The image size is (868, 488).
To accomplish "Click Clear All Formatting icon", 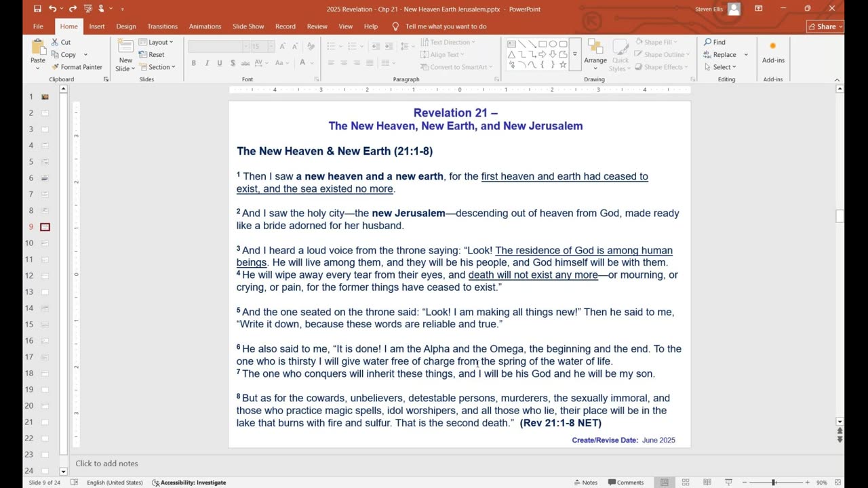I will (311, 46).
